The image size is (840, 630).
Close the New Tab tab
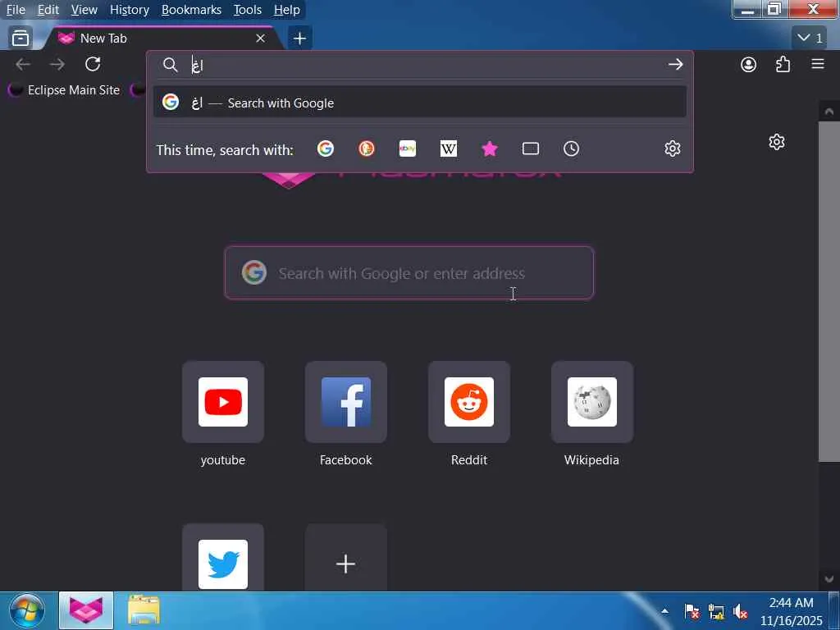(260, 38)
